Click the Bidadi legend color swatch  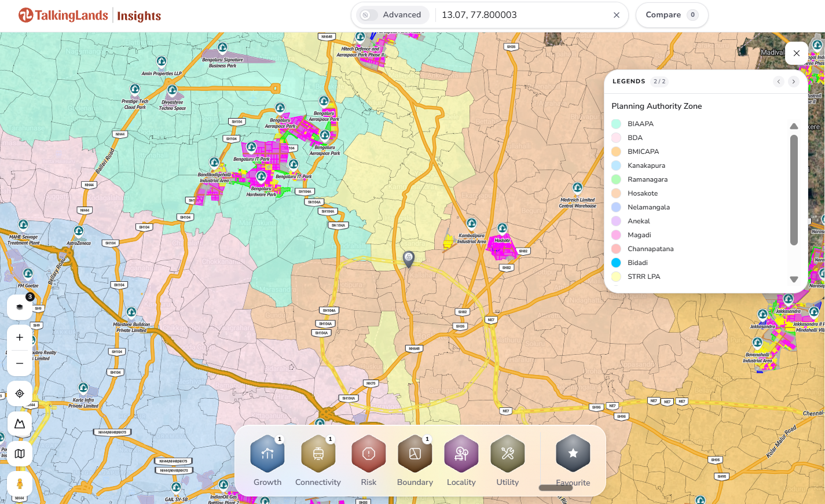[x=616, y=263]
